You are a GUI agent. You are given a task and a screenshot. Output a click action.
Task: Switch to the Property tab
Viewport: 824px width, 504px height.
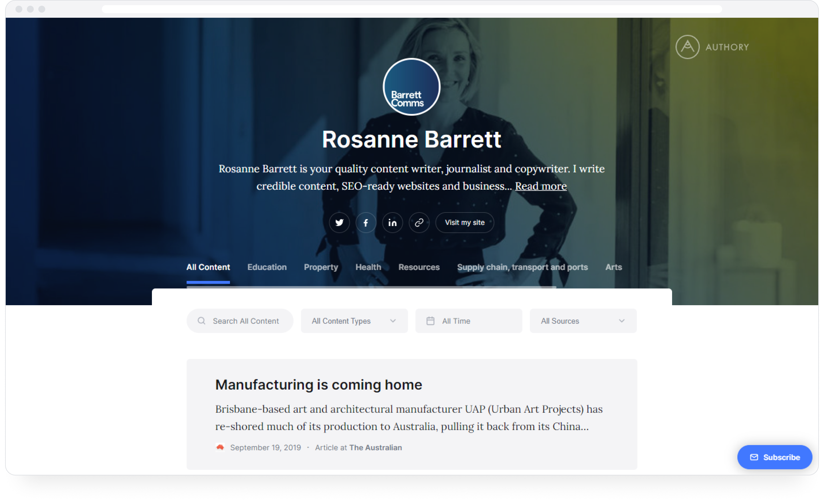click(x=321, y=267)
